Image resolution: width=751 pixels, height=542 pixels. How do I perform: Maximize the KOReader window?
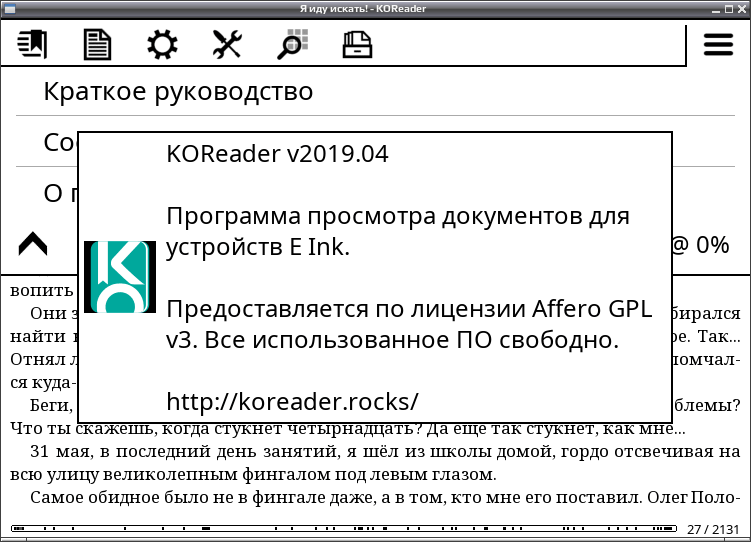pyautogui.click(x=728, y=9)
